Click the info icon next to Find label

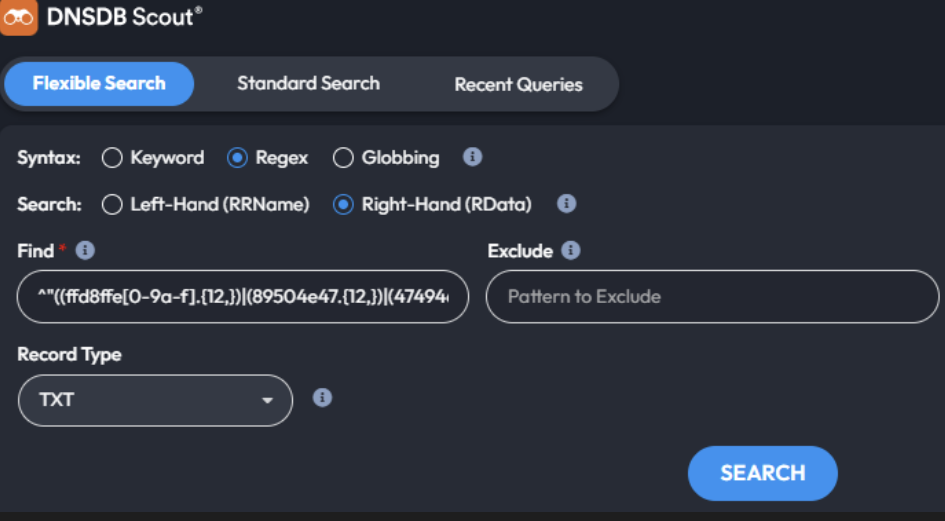coord(85,250)
